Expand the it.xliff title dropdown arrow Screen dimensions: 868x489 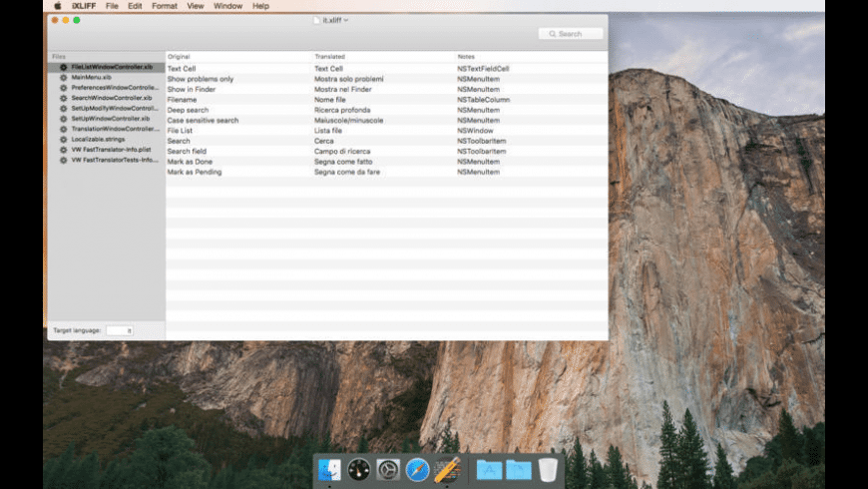point(346,20)
